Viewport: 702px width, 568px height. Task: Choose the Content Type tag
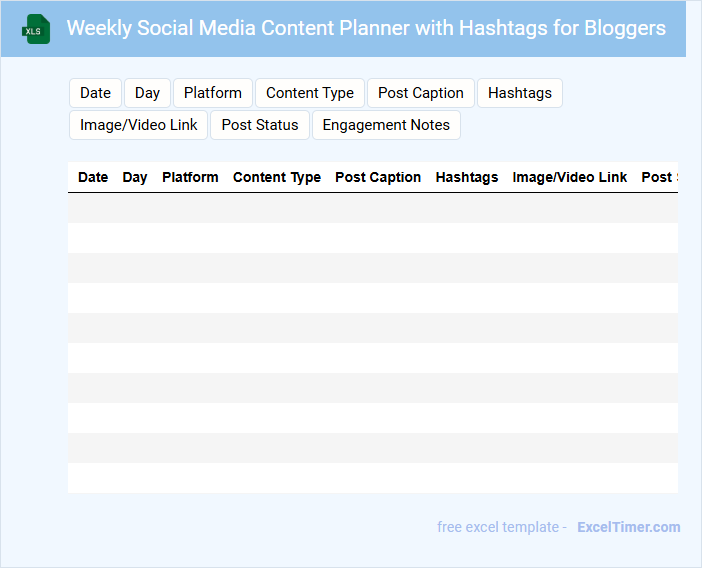point(310,93)
